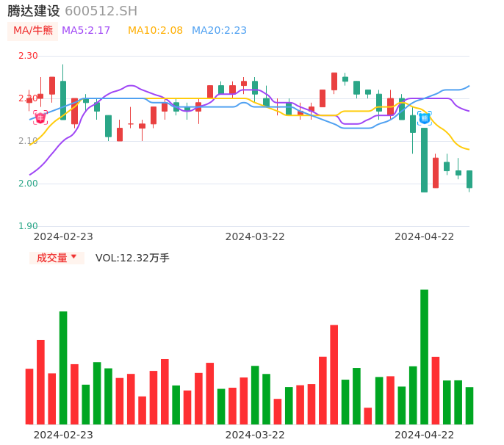Click the 2024-02-23 date label under price chart
This screenshot has width=504, height=445.
[63, 236]
